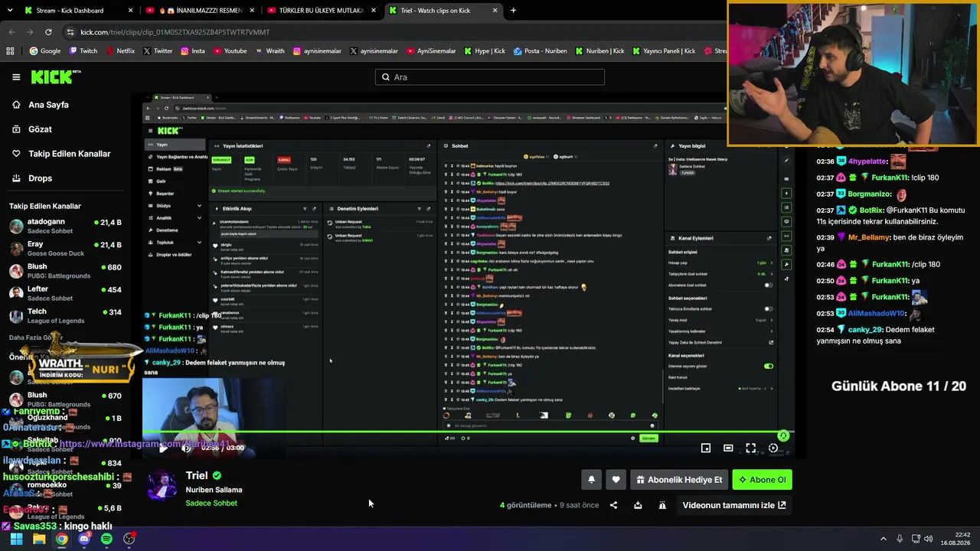Open the Twitch bookmark

(83, 51)
